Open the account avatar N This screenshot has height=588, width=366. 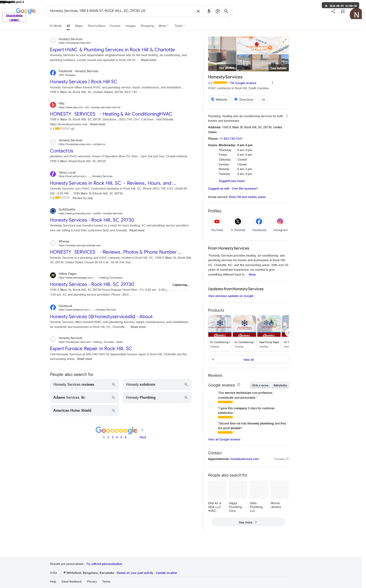356,14
